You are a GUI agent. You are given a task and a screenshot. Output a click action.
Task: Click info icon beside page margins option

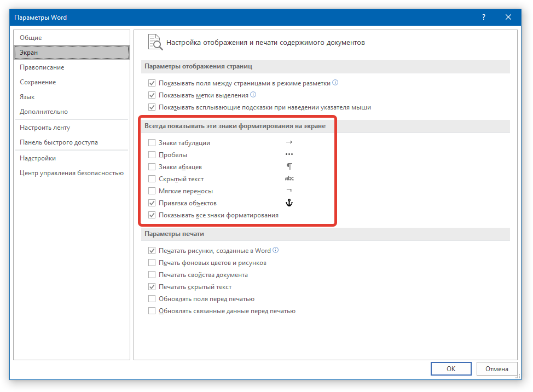point(335,83)
